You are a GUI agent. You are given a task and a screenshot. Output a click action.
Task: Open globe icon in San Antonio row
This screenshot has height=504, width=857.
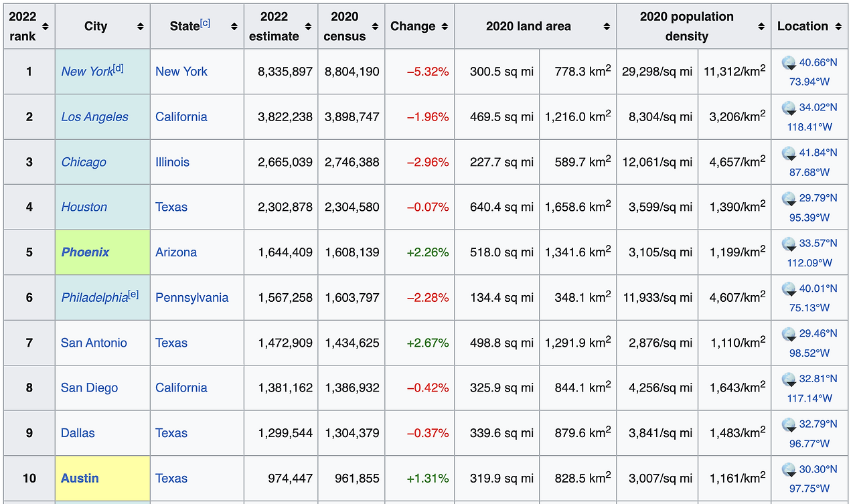coord(789,334)
